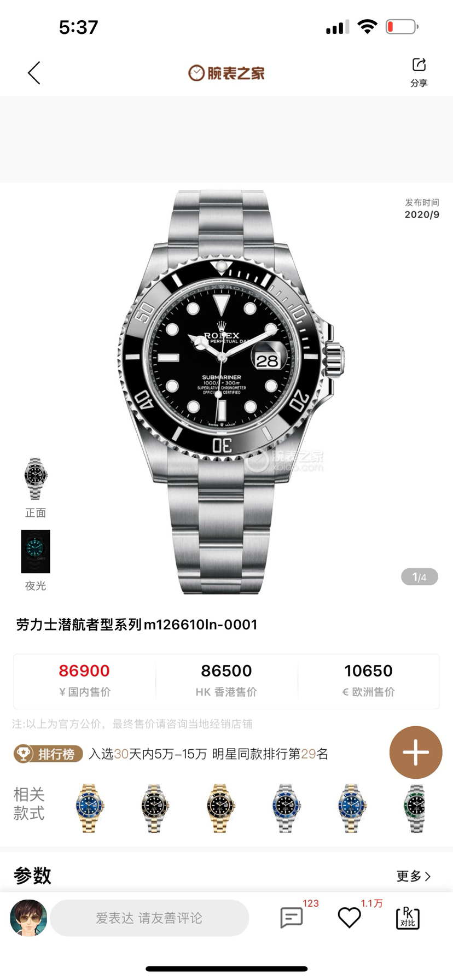Open the PK 对比 compare icon

[x=408, y=917]
